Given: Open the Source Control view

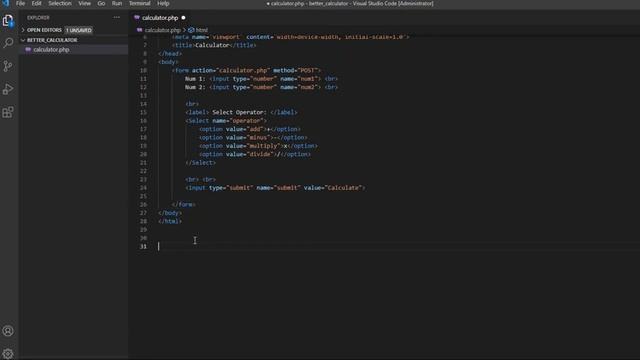Looking at the screenshot, I should [8, 66].
